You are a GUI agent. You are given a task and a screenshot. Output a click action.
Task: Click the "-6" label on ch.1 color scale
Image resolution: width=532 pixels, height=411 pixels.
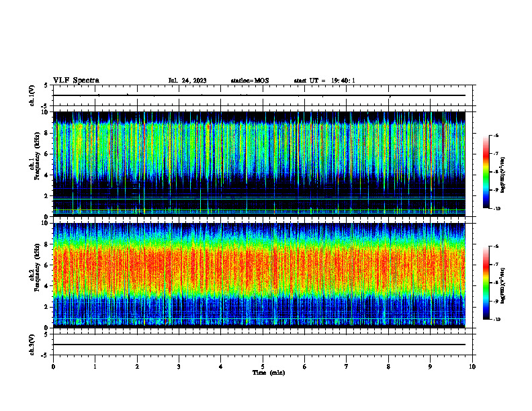point(496,135)
